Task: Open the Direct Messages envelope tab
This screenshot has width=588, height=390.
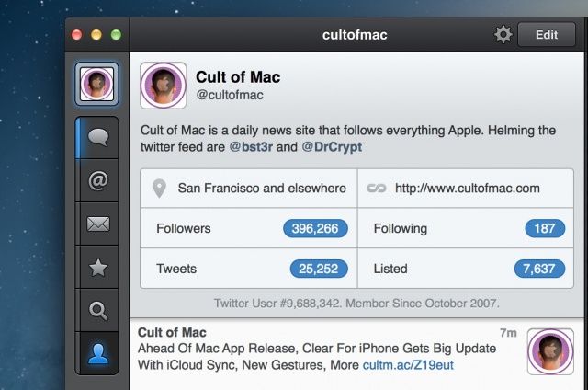Action: 96,224
